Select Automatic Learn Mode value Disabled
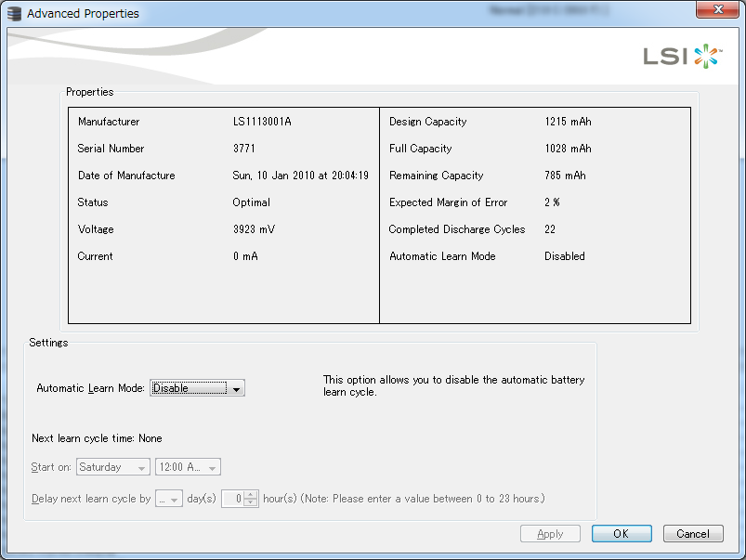The image size is (746, 560). 565,256
